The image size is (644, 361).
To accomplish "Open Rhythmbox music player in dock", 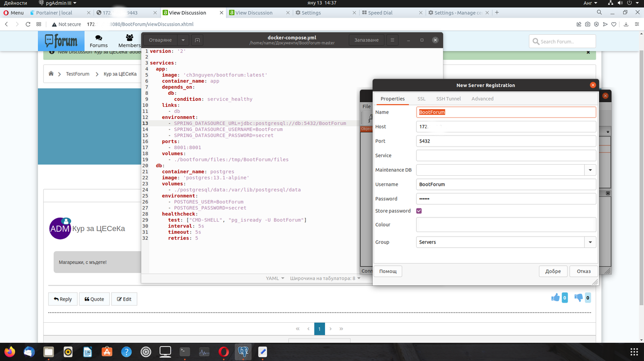I will (x=68, y=351).
